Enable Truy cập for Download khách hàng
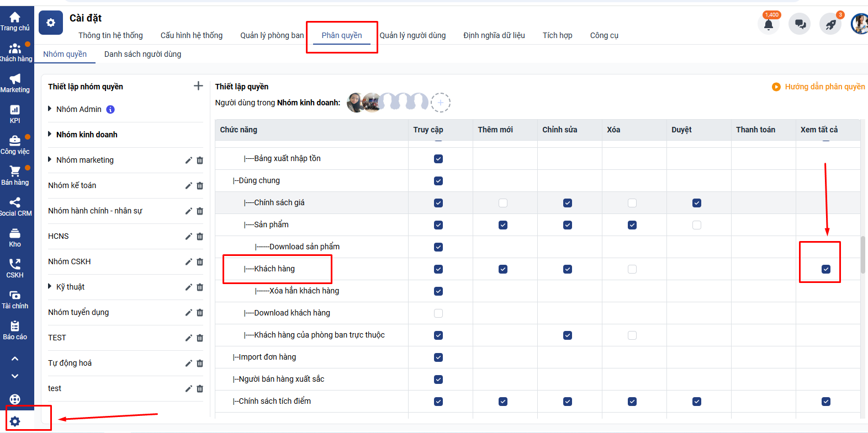 tap(438, 313)
